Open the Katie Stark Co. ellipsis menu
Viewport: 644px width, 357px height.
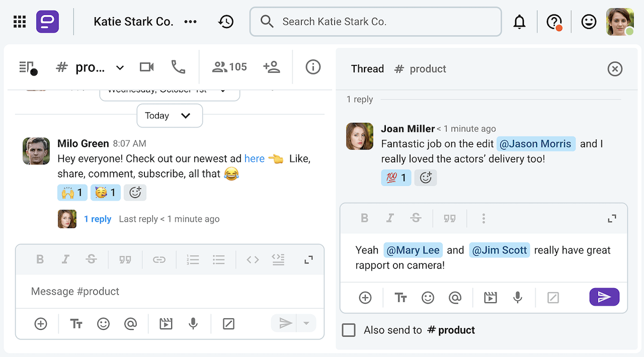(x=191, y=21)
